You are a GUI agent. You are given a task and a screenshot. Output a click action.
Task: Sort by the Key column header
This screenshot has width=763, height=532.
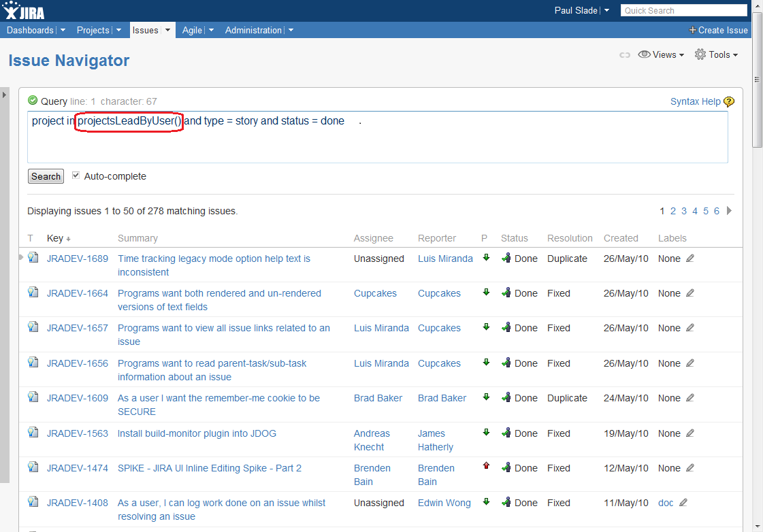pos(55,238)
